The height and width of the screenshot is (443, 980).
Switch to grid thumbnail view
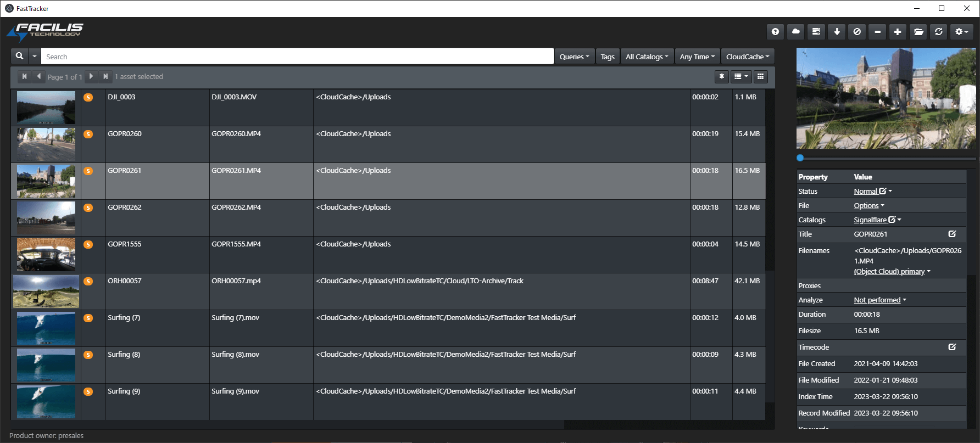760,76
